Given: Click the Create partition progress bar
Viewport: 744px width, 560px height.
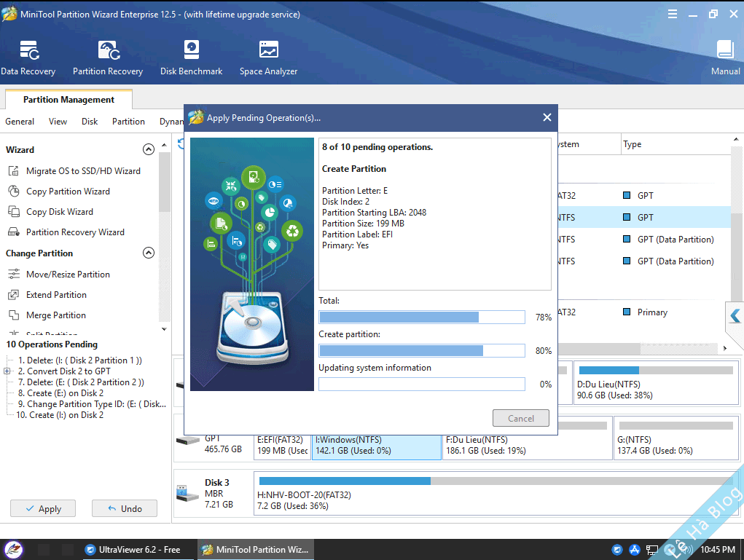Looking at the screenshot, I should click(x=422, y=350).
